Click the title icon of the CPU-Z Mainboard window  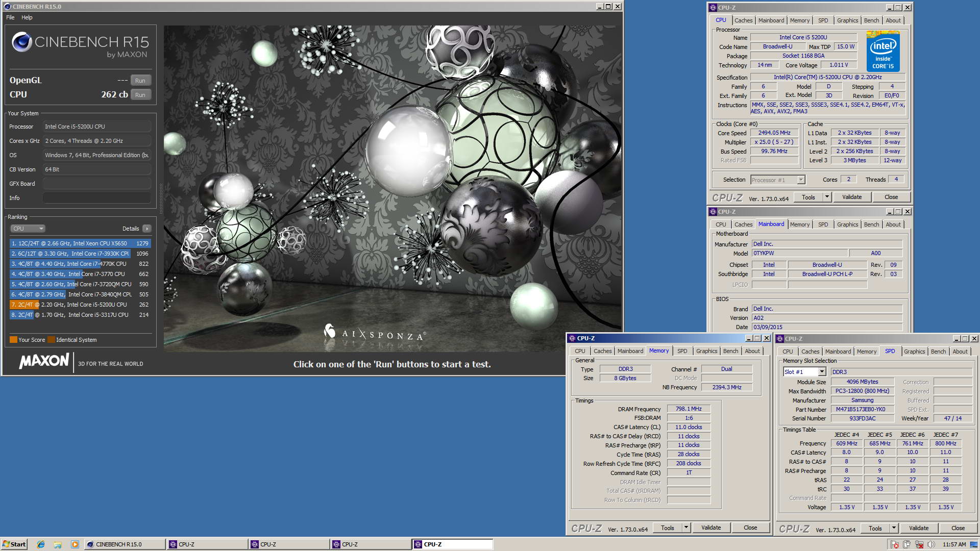713,212
